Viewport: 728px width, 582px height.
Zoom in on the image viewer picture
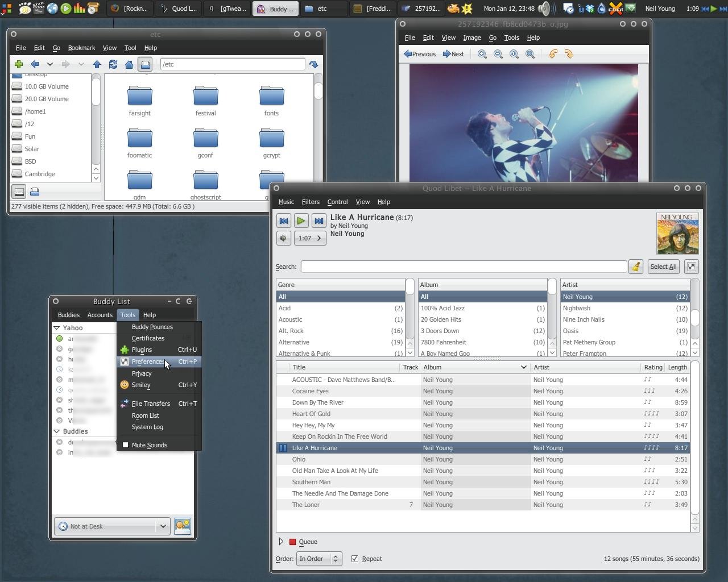coord(482,54)
